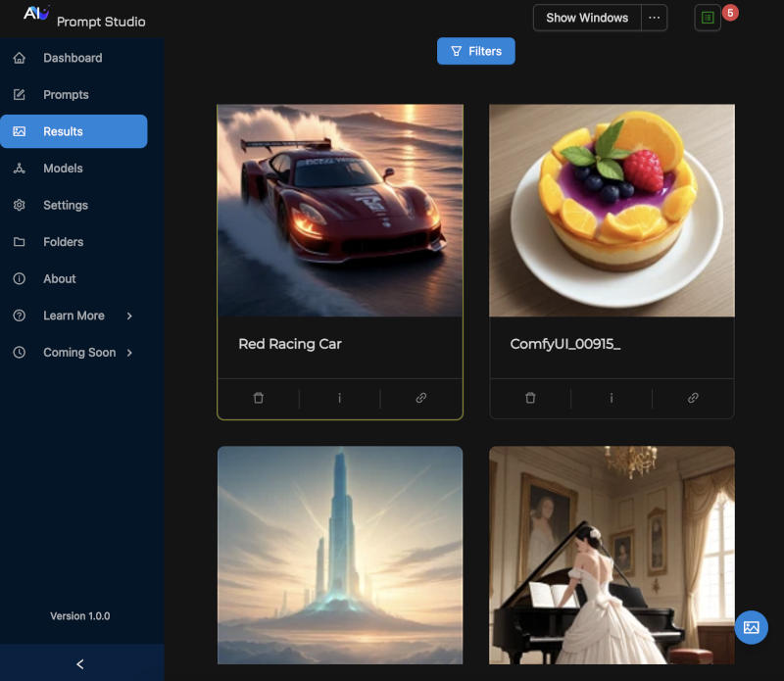The height and width of the screenshot is (681, 784).
Task: Click the Folders icon in sidebar
Action: coord(19,242)
